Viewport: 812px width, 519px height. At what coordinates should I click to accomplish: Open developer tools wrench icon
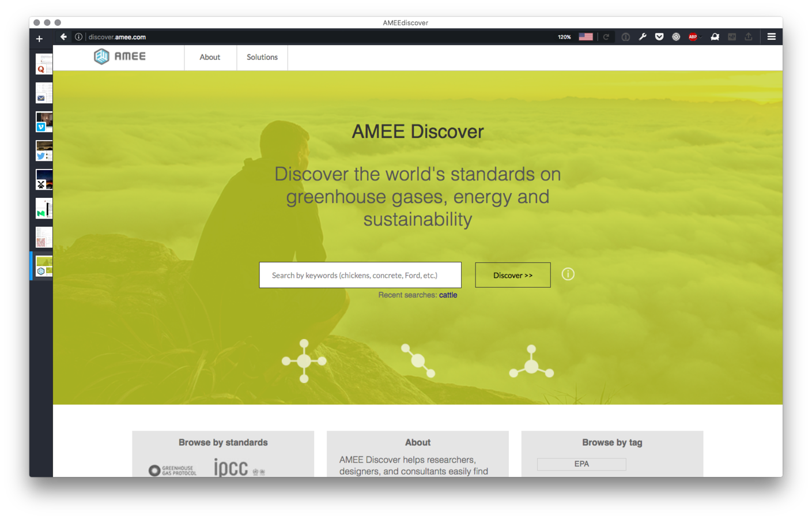(643, 37)
